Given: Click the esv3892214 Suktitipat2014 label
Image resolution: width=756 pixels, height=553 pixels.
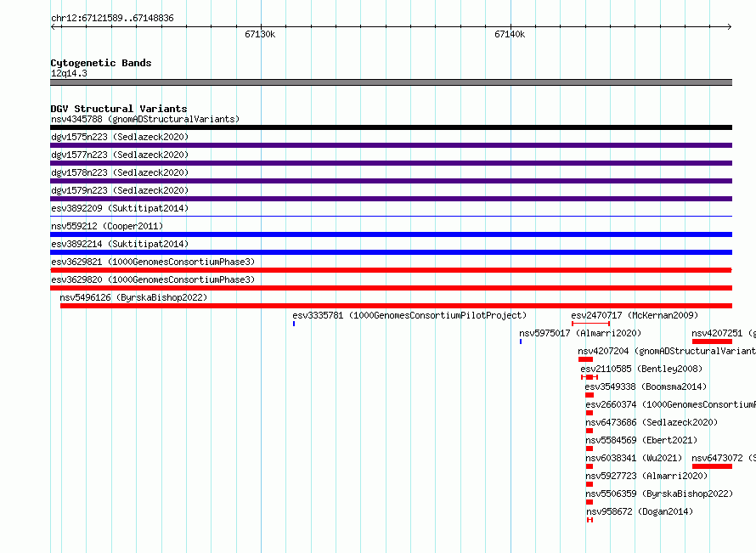Looking at the screenshot, I should click(120, 244).
